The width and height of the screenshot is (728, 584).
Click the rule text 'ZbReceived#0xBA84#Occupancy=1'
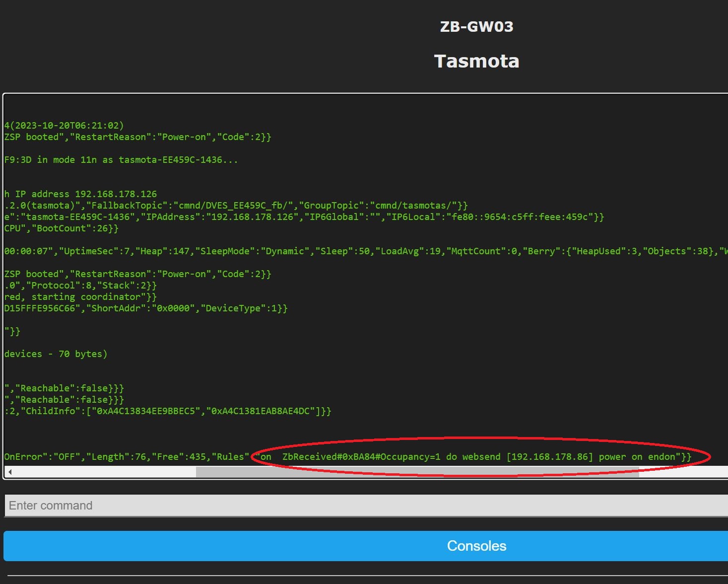tap(361, 457)
